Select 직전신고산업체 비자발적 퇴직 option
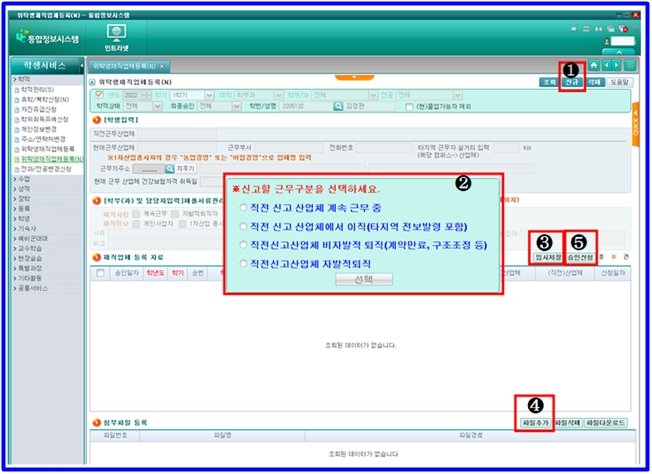Image resolution: width=652 pixels, height=474 pixels. [x=243, y=245]
